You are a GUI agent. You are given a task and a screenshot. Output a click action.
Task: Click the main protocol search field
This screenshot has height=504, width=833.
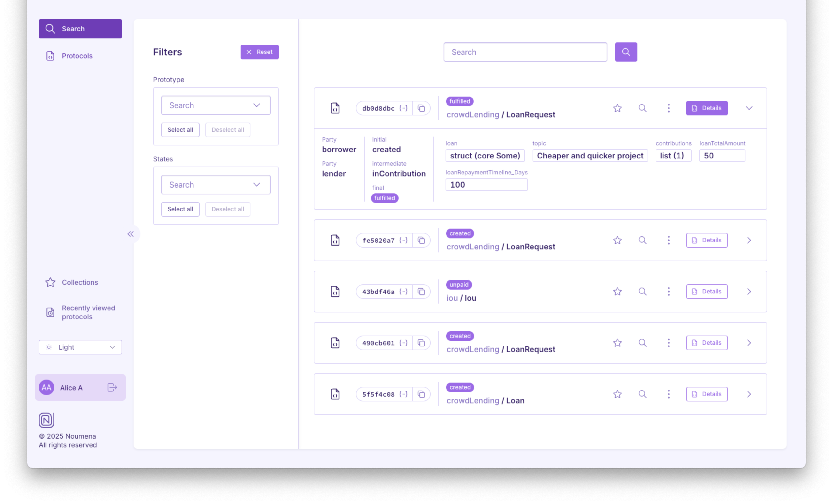(525, 52)
